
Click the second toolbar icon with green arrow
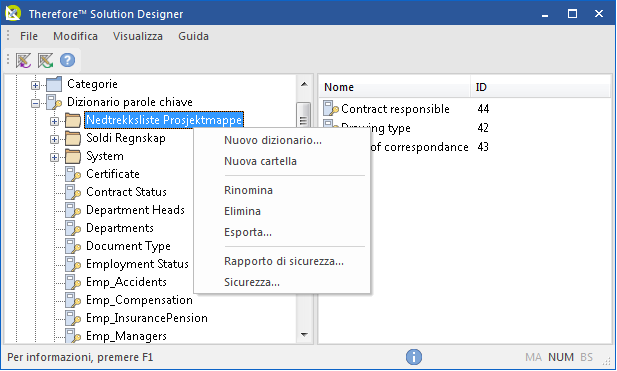click(x=46, y=61)
